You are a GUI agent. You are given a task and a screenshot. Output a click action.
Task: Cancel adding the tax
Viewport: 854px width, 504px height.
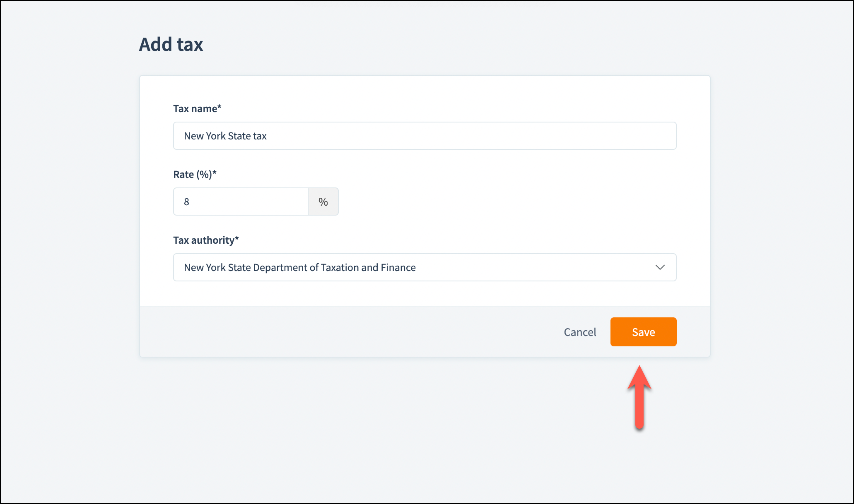(580, 332)
